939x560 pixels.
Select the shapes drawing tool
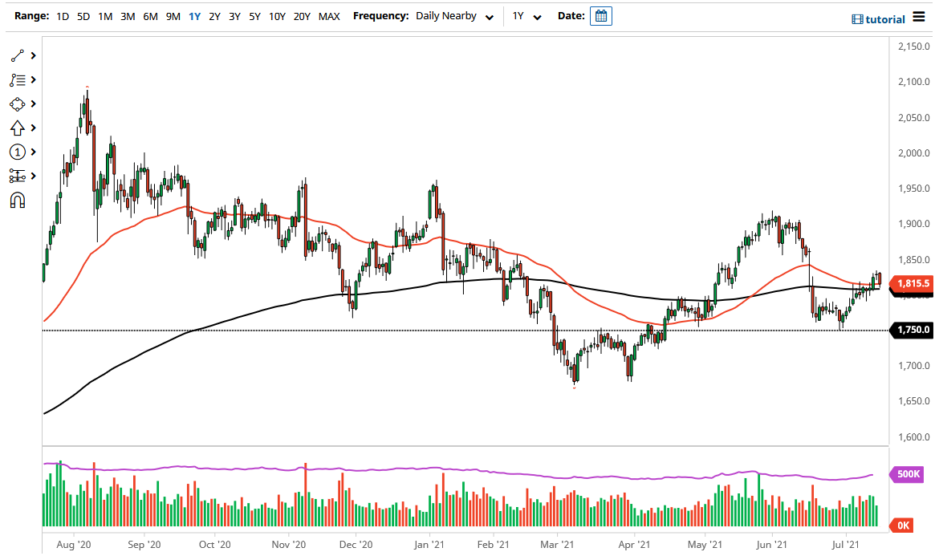click(18, 104)
